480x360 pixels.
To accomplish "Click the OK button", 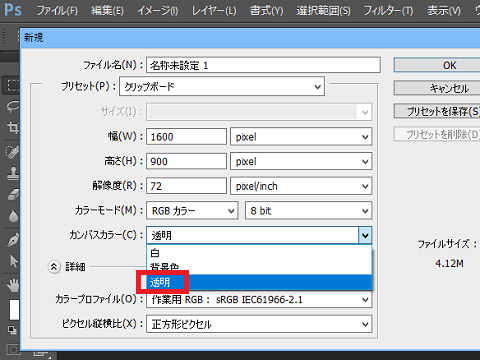I will click(x=437, y=65).
